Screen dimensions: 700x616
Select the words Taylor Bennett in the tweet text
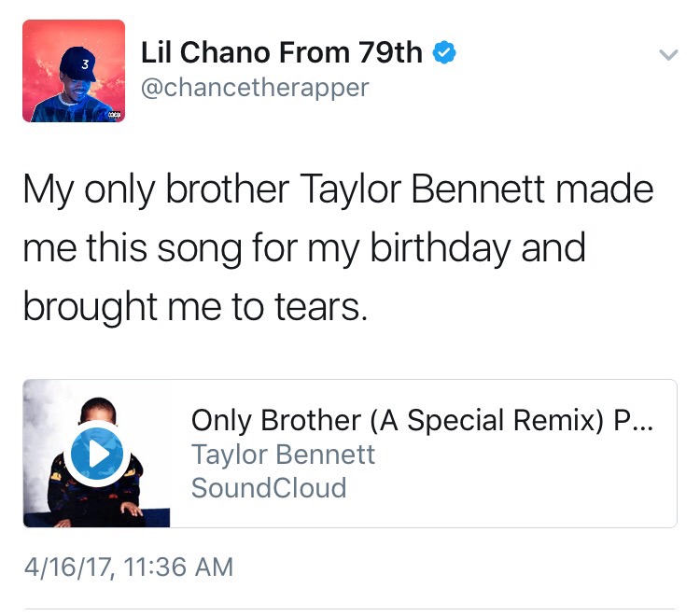(x=422, y=189)
